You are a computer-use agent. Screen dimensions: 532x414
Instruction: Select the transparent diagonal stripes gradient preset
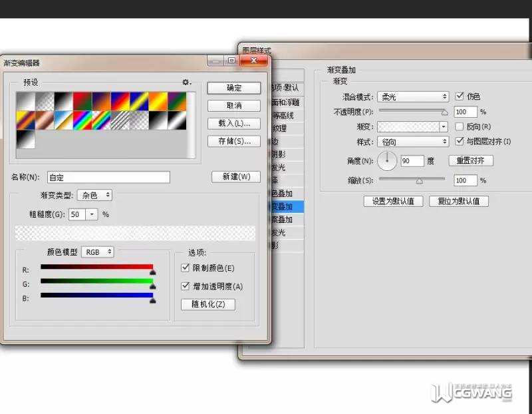(x=120, y=120)
